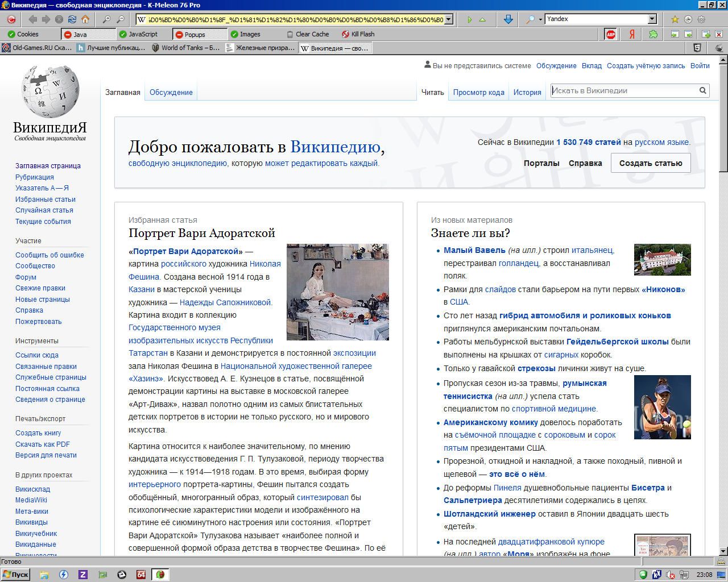
Task: Click the red K-Meleon throbber icon
Action: (x=11, y=19)
